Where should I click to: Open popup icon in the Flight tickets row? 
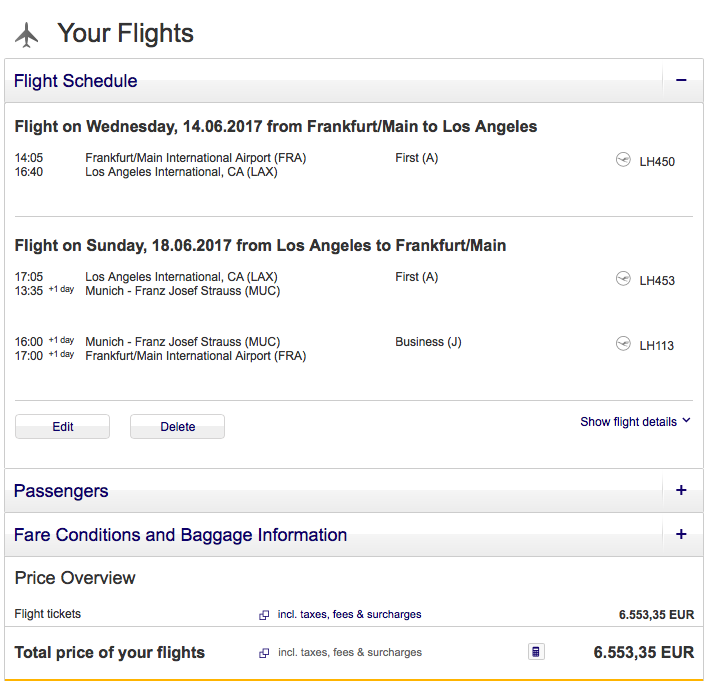coord(264,615)
